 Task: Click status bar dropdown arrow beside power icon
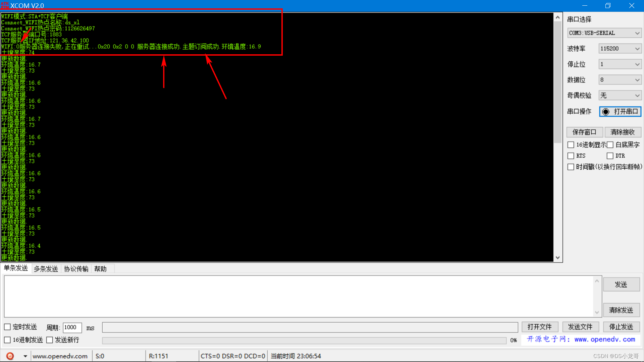[25, 356]
